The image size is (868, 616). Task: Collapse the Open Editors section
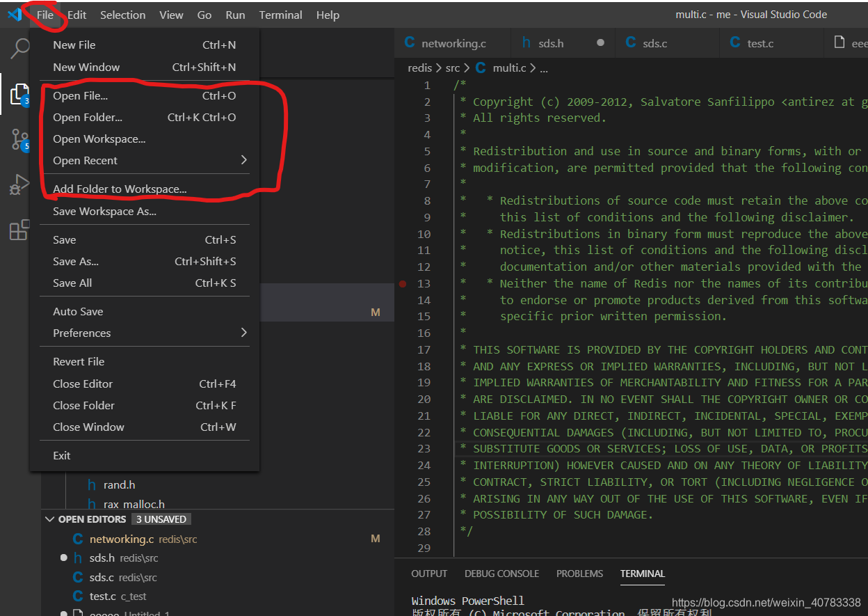click(x=49, y=519)
